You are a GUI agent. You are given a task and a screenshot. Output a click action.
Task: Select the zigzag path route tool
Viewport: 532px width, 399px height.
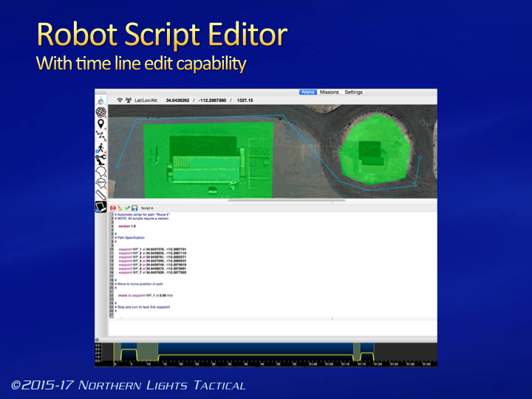[x=100, y=136]
